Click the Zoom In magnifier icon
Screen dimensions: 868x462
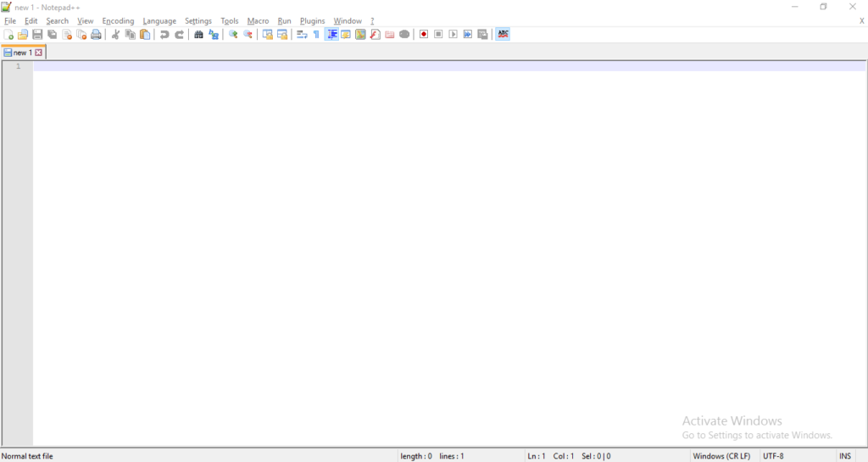tap(233, 35)
